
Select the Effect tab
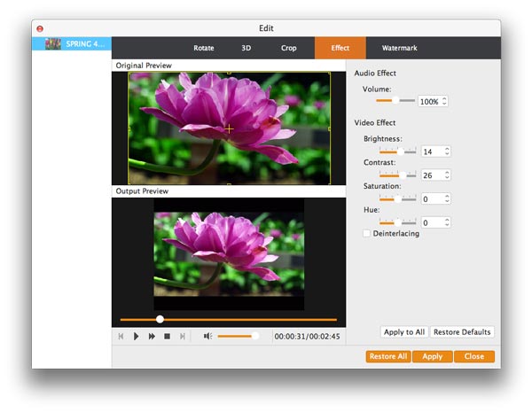click(340, 48)
